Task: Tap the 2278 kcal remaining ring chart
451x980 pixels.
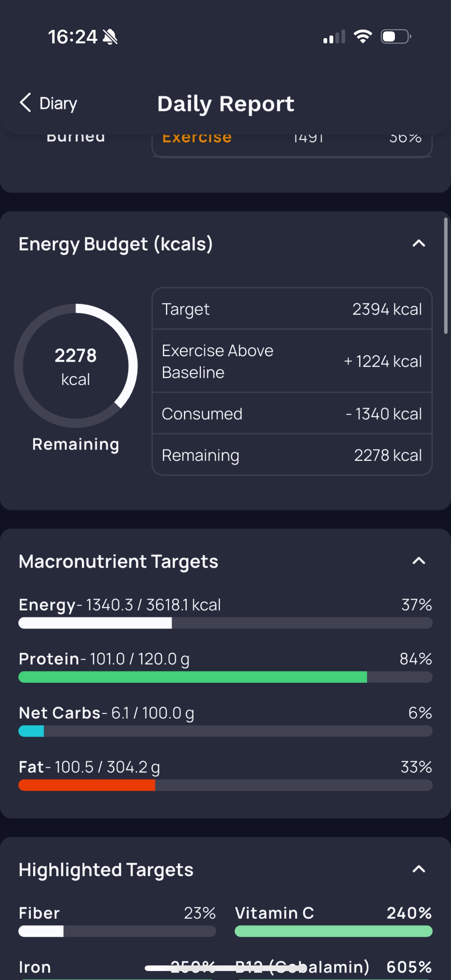Action: tap(76, 366)
